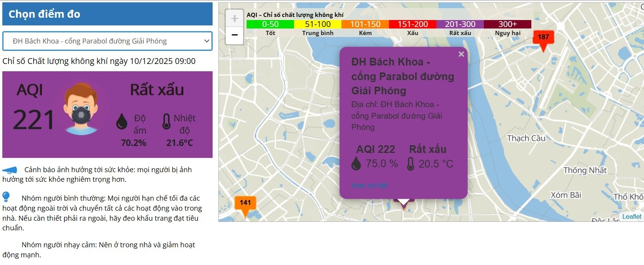Screen dimensions: 644x265
Task: Click the green 0-50 legend swatch
Action: click(270, 24)
